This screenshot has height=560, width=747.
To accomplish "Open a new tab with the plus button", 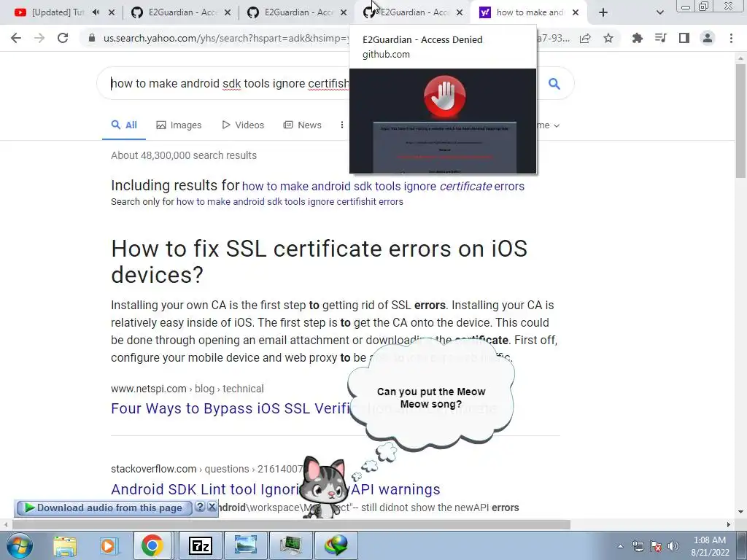I will pyautogui.click(x=603, y=12).
